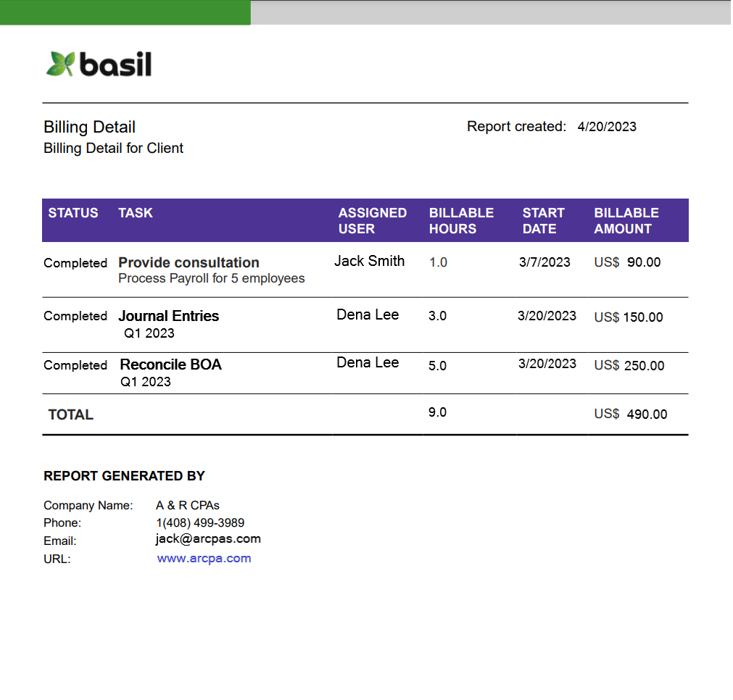Click the BILLABLE HOURS column header
The height and width of the screenshot is (700, 733).
click(461, 220)
